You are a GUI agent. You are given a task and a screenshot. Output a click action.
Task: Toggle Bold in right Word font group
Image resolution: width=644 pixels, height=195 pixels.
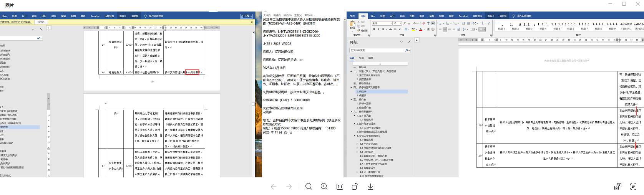pyautogui.click(x=374, y=29)
